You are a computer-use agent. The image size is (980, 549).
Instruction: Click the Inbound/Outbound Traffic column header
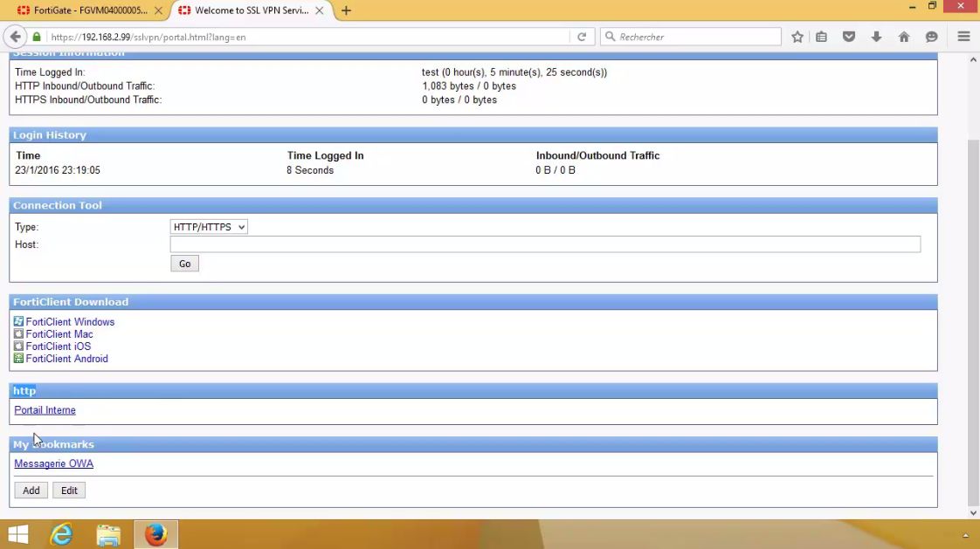[x=597, y=155]
